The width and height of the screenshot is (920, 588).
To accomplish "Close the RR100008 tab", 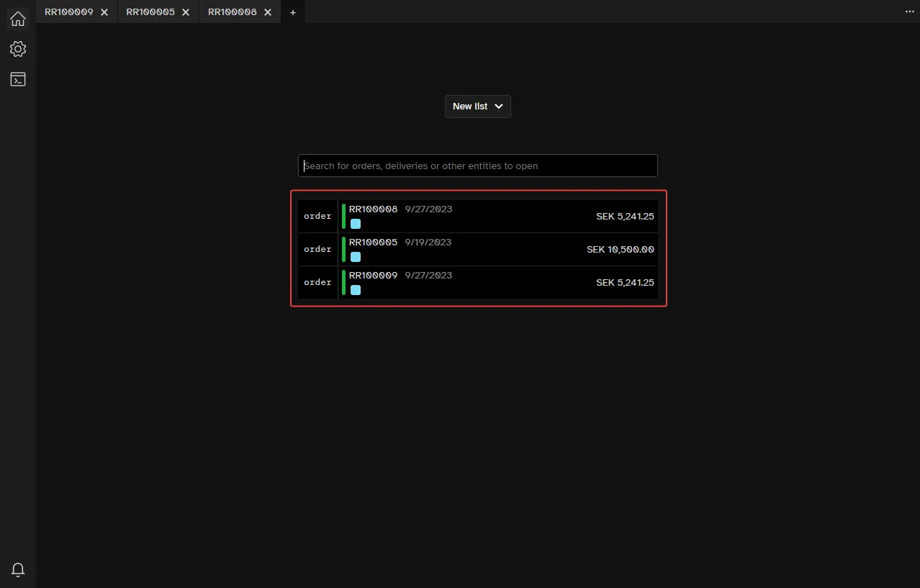I will point(268,12).
